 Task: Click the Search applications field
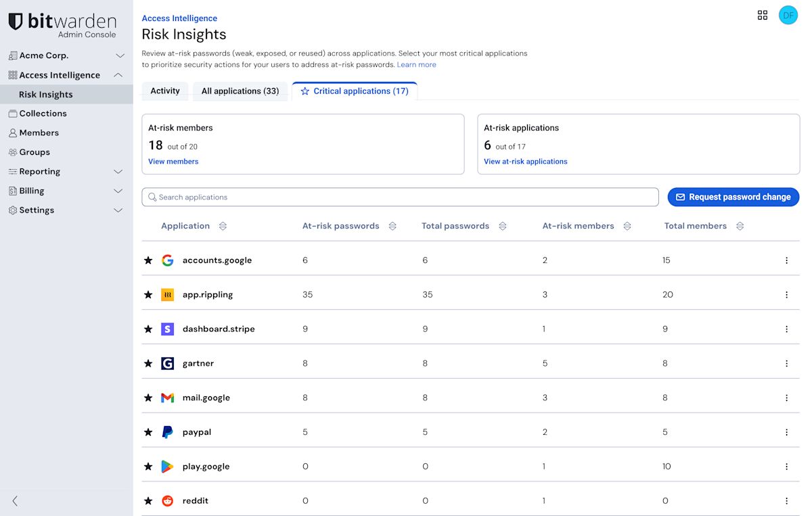point(399,197)
